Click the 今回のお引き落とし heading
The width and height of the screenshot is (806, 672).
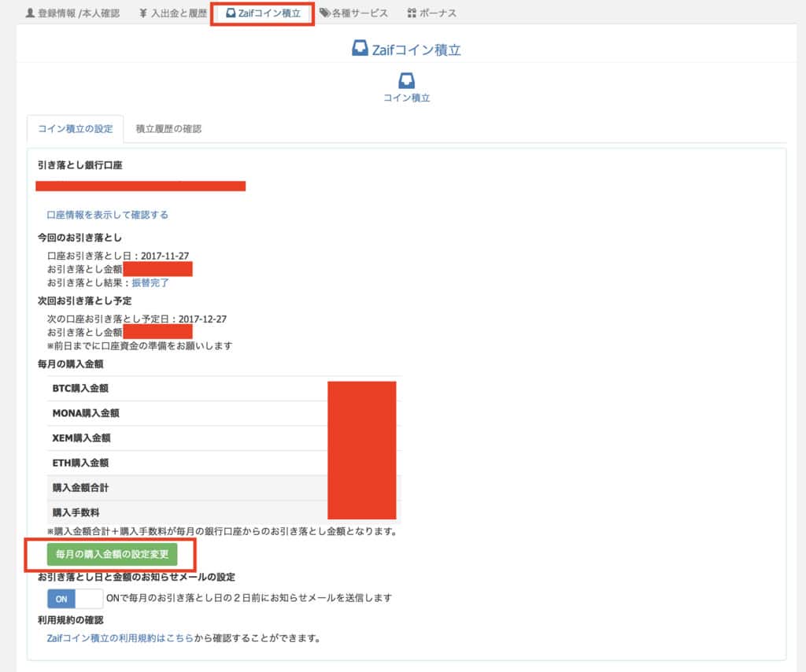click(79, 238)
